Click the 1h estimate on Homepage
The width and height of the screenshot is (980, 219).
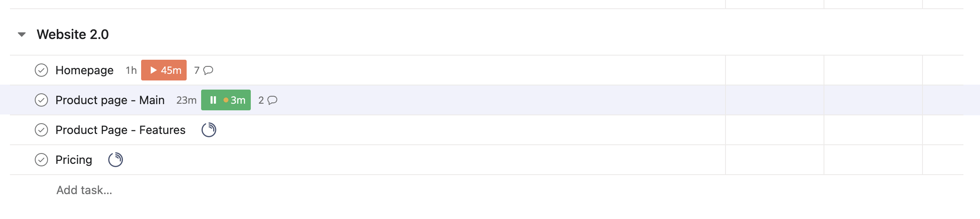coord(131,70)
